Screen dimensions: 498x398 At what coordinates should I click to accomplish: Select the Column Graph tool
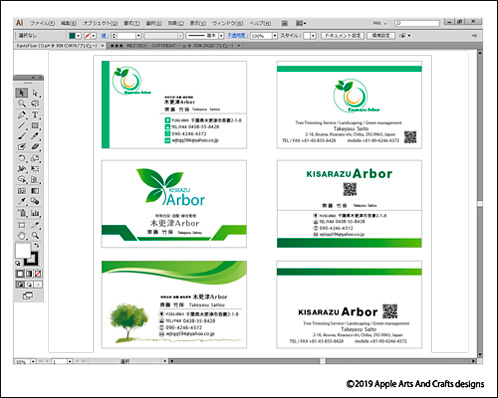pos(35,213)
